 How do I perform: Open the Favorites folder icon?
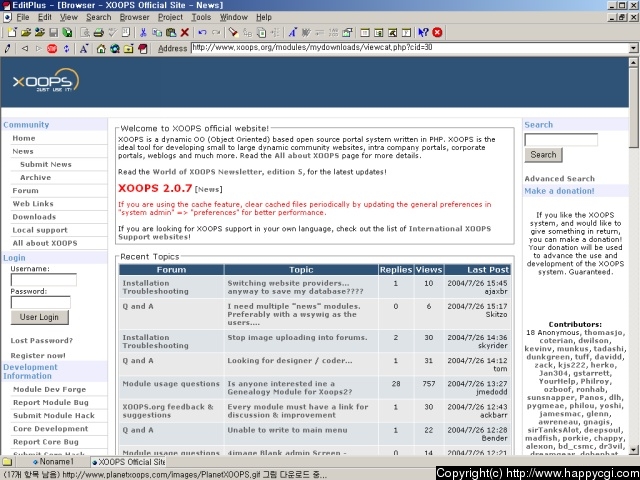tap(129, 49)
